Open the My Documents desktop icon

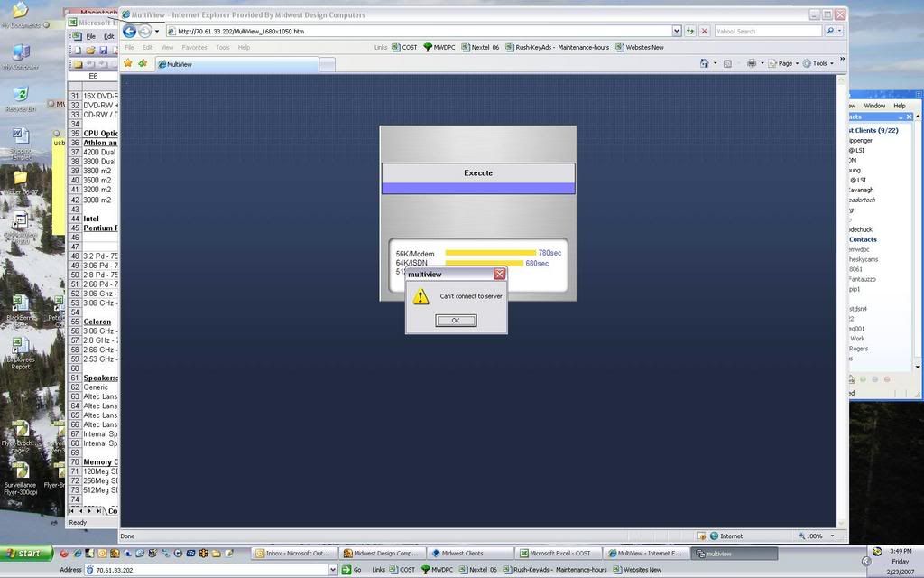coord(21,15)
